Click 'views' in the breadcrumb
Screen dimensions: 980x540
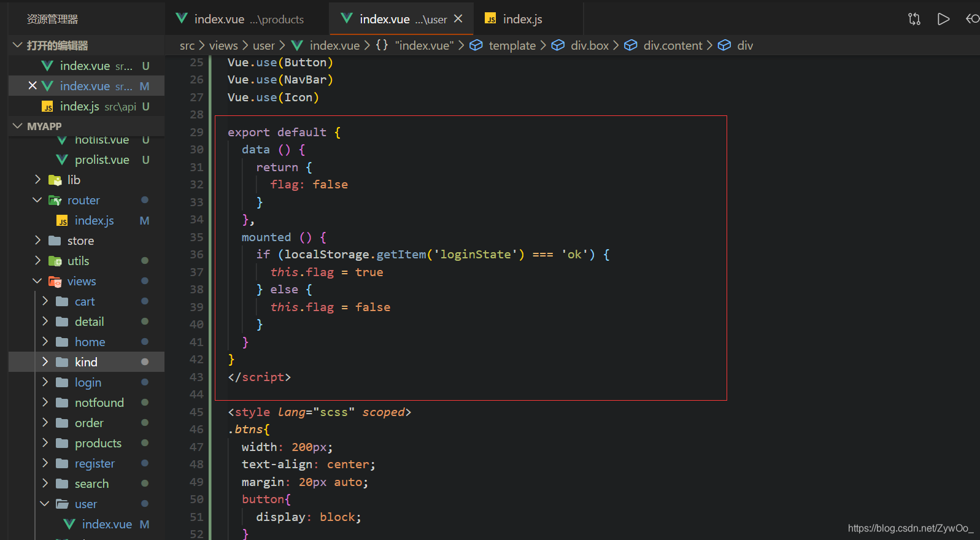coord(223,45)
